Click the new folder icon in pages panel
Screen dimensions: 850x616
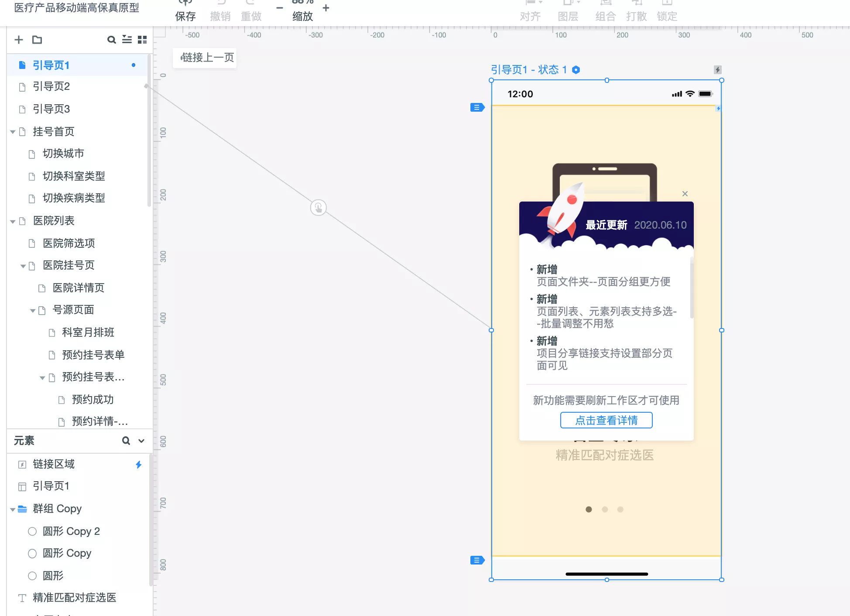(37, 40)
